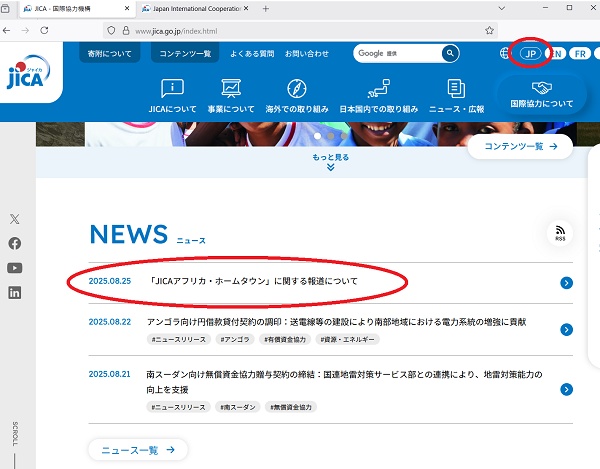Click the padlock site info icon

click(x=126, y=31)
